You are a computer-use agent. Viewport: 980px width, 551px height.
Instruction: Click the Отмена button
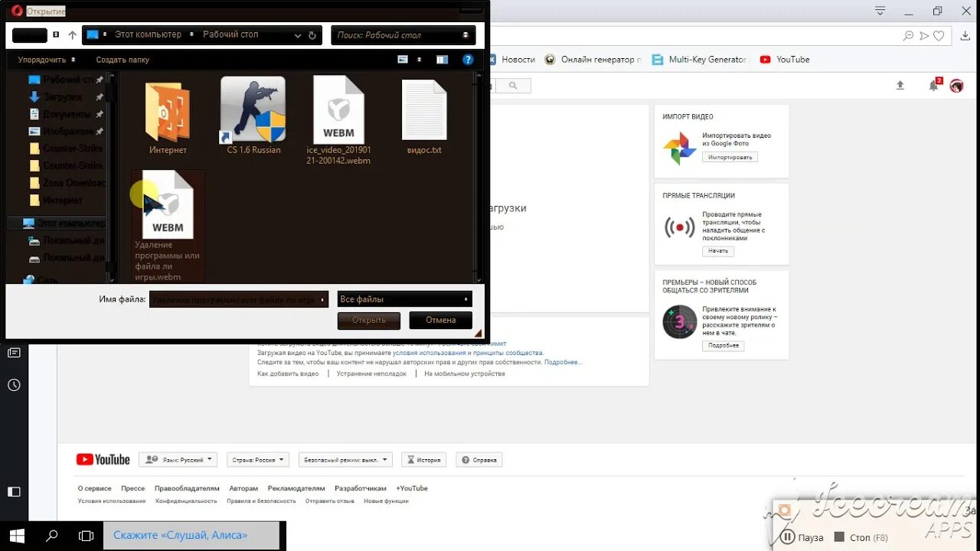tap(441, 320)
